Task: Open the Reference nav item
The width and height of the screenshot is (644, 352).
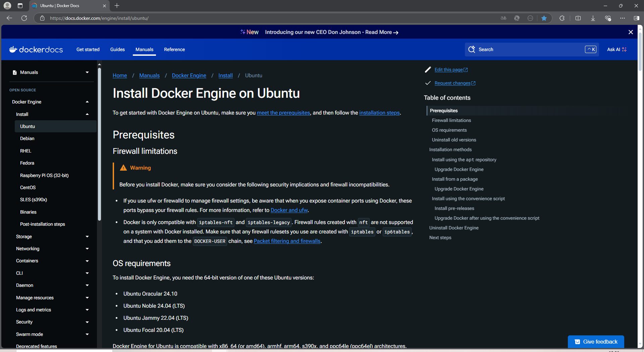Action: (174, 49)
